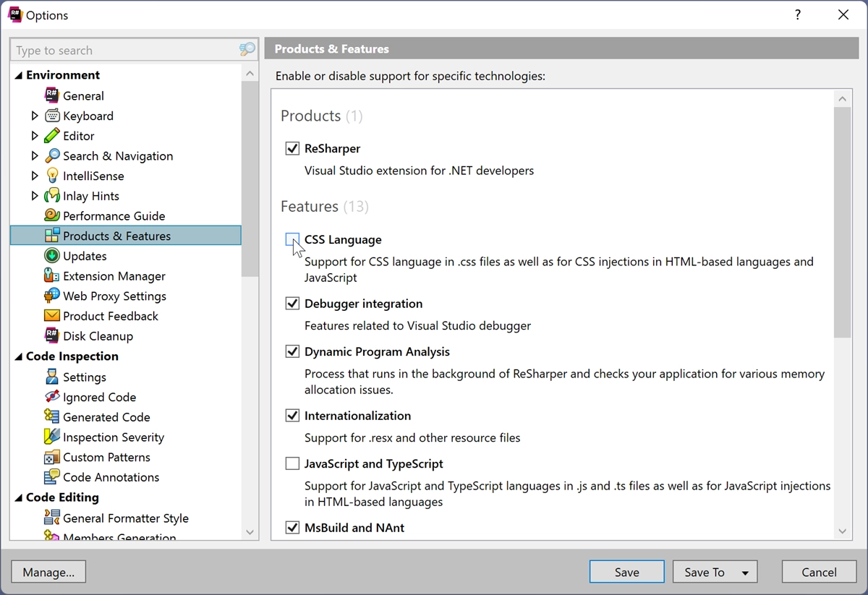This screenshot has height=595, width=868.
Task: Click the Performance Guide snail icon
Action: [x=52, y=215]
